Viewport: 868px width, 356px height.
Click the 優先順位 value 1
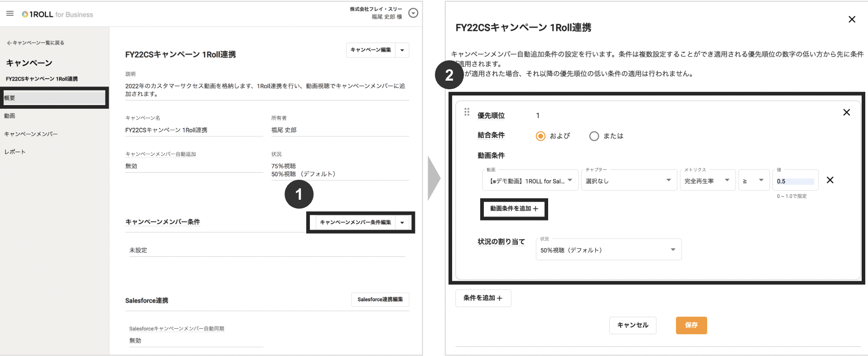tap(538, 115)
